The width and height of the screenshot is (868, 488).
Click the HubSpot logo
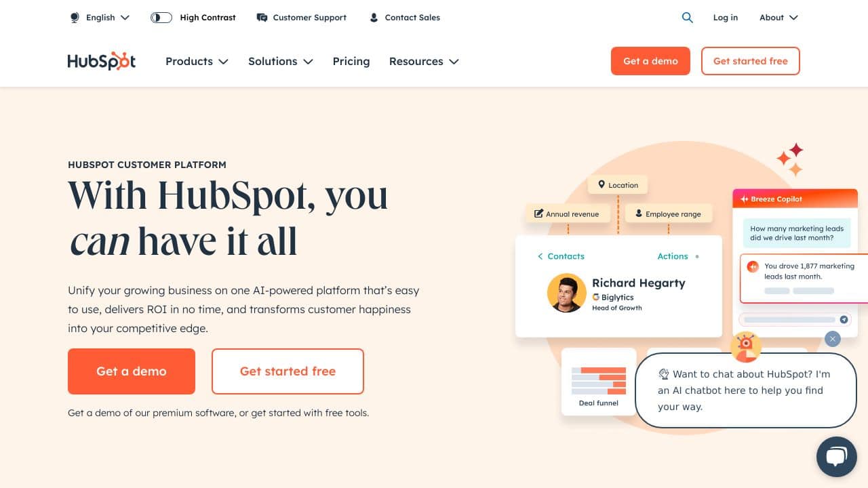(102, 61)
